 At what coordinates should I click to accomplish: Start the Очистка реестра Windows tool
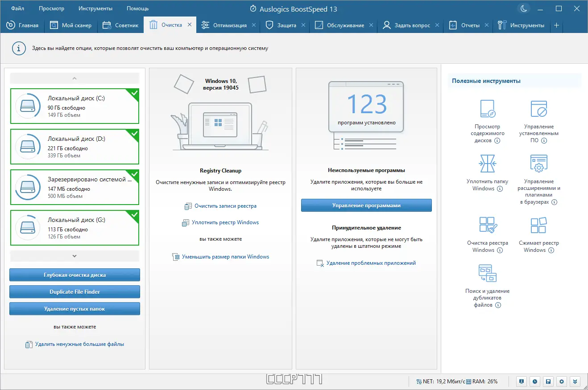click(488, 225)
